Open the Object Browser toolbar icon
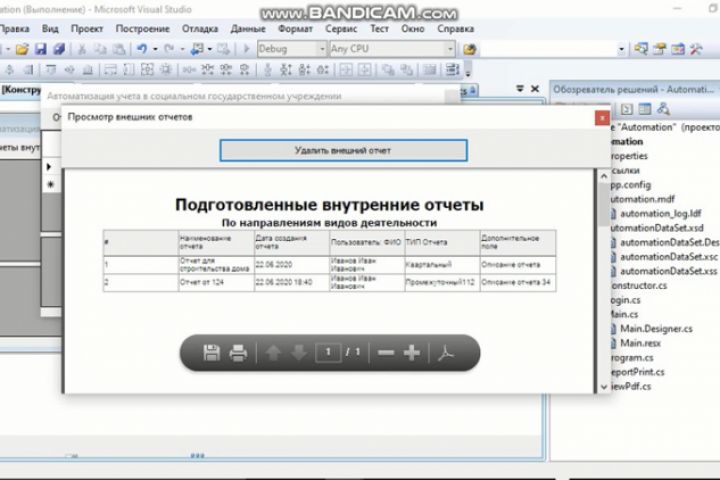720x480 pixels. pyautogui.click(x=678, y=49)
